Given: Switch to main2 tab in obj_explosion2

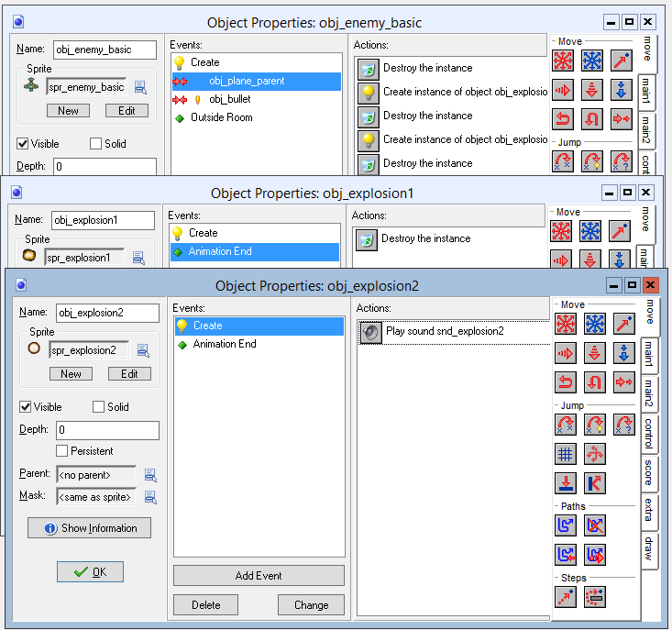Looking at the screenshot, I should (x=649, y=393).
